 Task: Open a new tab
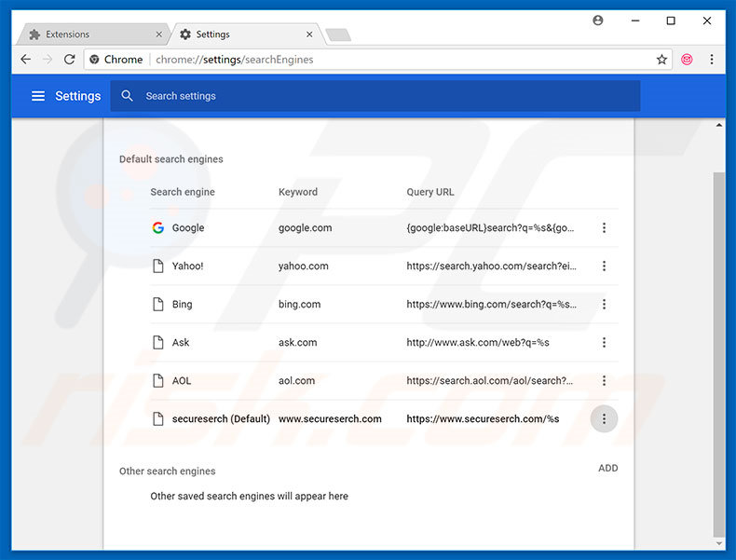click(338, 34)
